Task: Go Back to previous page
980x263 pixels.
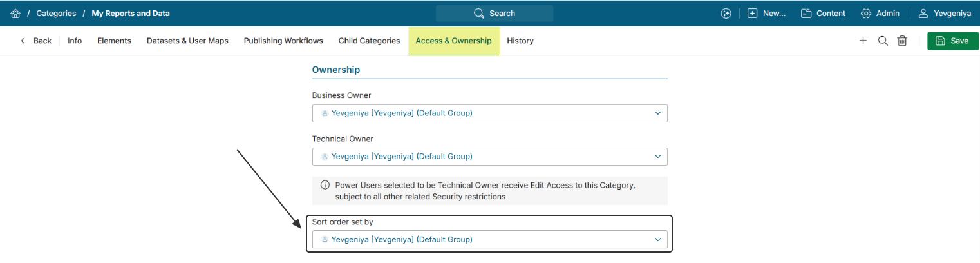Action: coord(36,41)
